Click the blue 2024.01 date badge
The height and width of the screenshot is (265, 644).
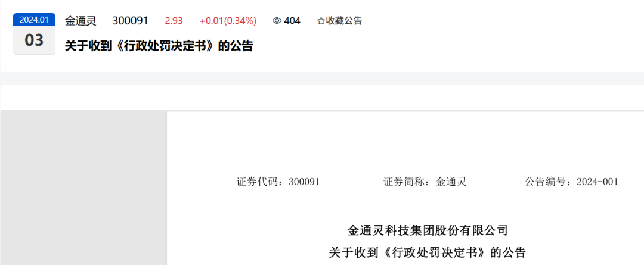pos(35,20)
